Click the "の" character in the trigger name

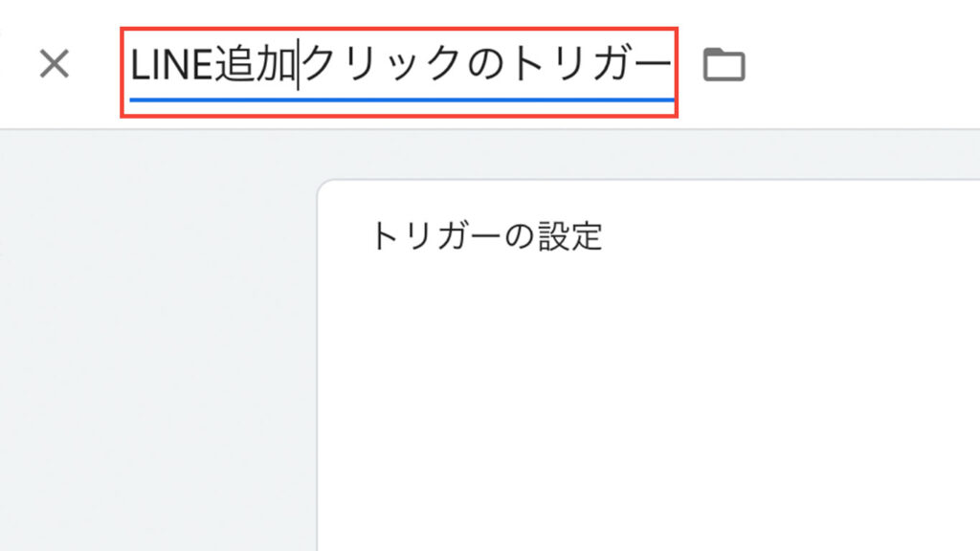(x=486, y=65)
